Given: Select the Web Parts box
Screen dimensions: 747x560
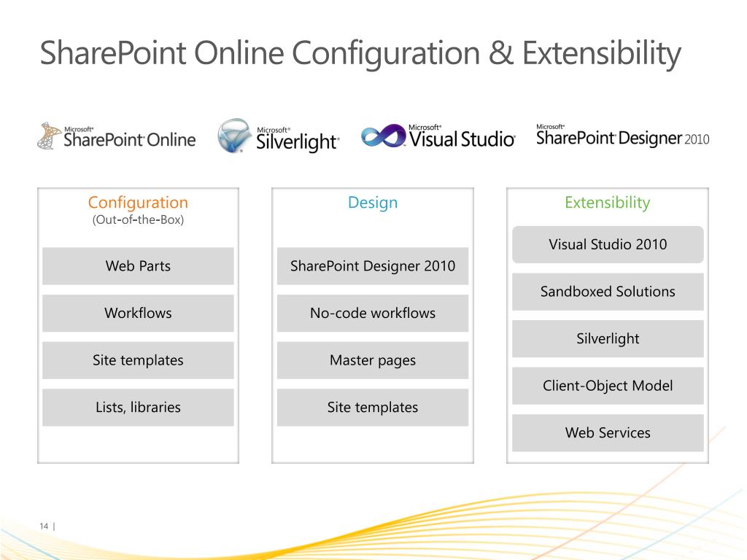Looking at the screenshot, I should [138, 265].
